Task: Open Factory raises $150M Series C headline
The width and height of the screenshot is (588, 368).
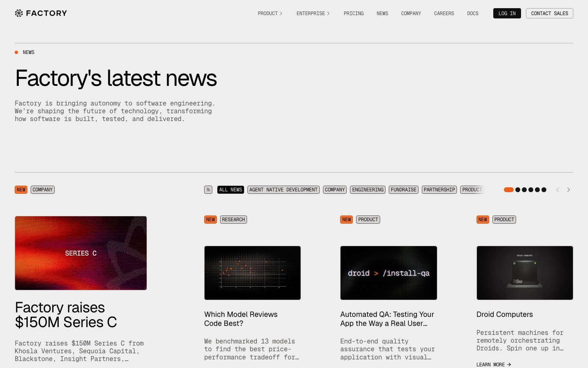Action: (x=66, y=315)
